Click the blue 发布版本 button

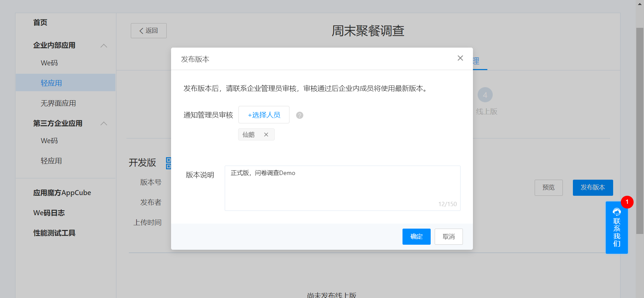point(593,188)
